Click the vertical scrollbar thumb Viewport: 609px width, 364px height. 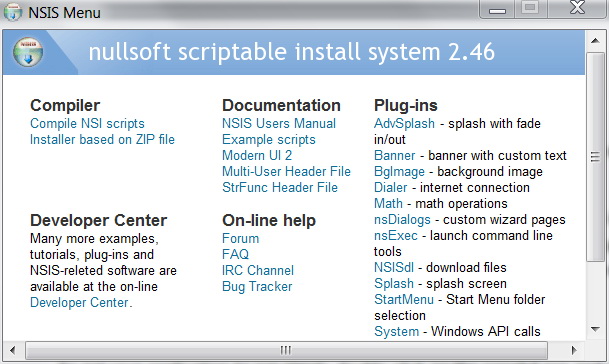pyautogui.click(x=595, y=157)
